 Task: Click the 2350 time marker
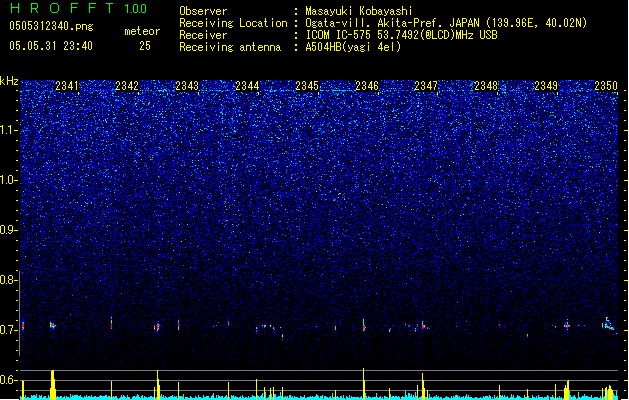pos(606,86)
